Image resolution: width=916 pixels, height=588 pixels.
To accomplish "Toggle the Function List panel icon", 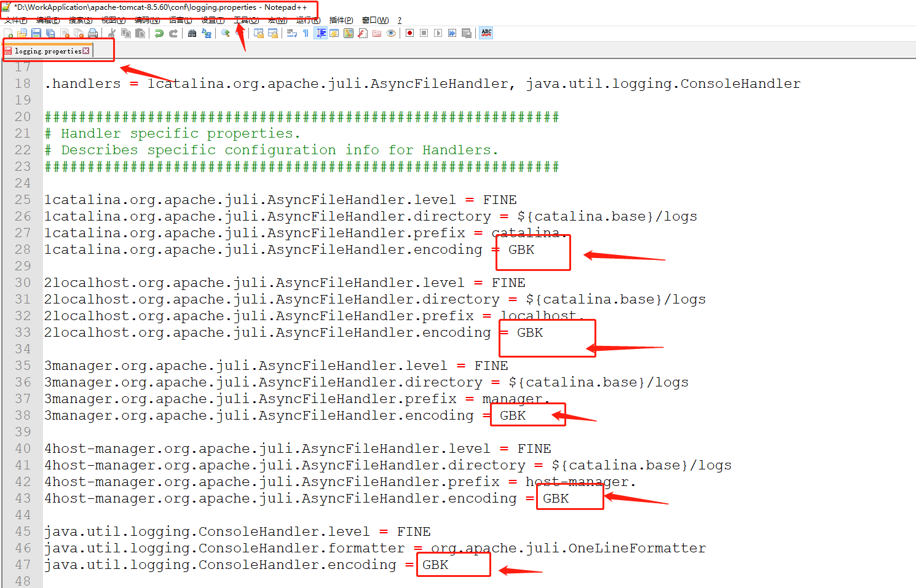I will (363, 33).
